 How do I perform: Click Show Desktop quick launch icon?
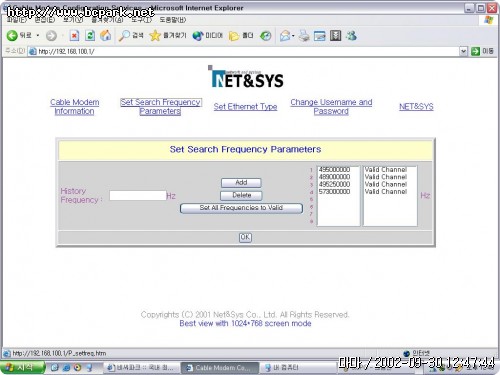point(55,368)
